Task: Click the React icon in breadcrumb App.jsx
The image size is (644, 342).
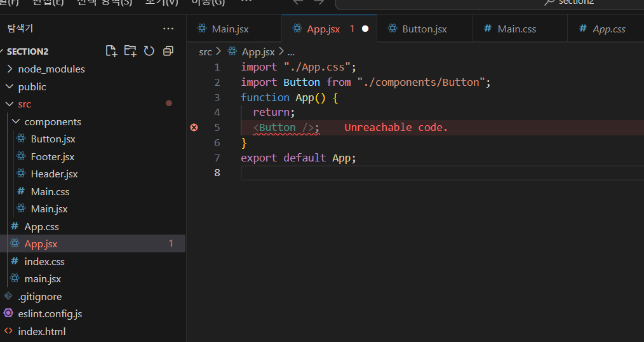Action: tap(232, 51)
